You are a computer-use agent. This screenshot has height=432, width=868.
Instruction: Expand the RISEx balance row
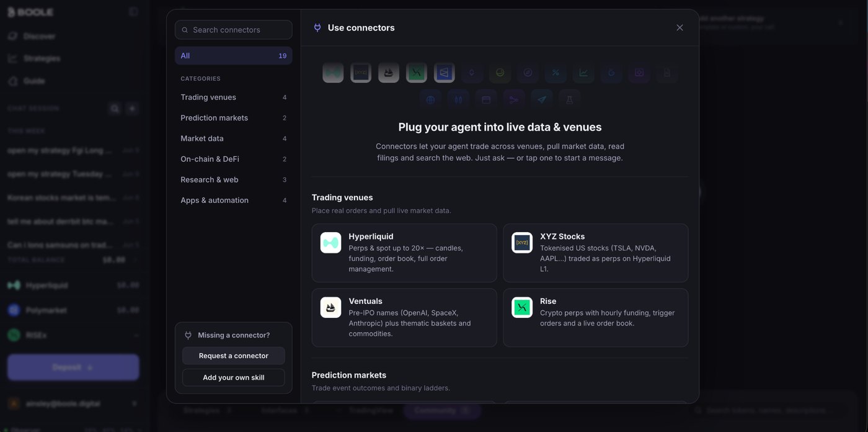tap(73, 335)
